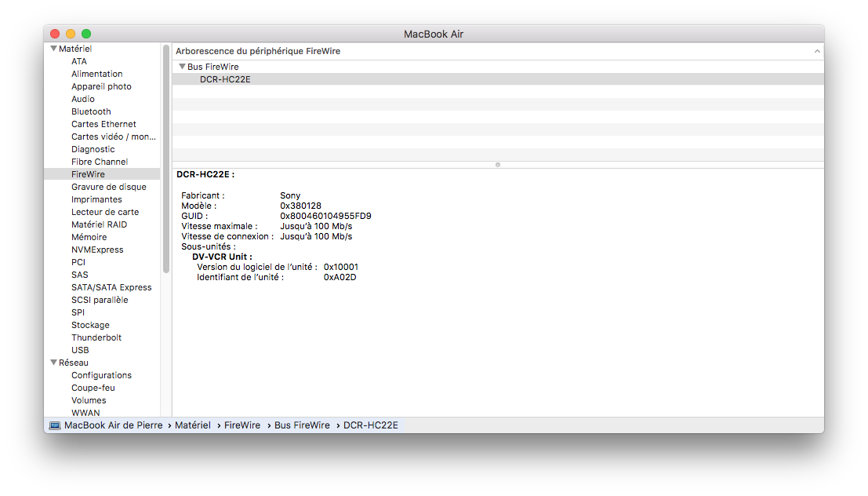Click MacBook Air de Pierre breadcrumb

(114, 425)
